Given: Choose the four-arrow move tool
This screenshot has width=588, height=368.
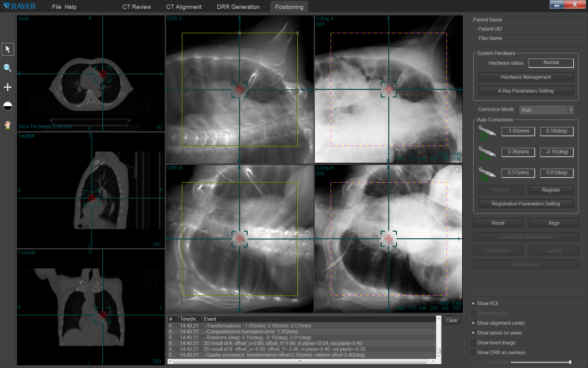Looking at the screenshot, I should point(8,87).
